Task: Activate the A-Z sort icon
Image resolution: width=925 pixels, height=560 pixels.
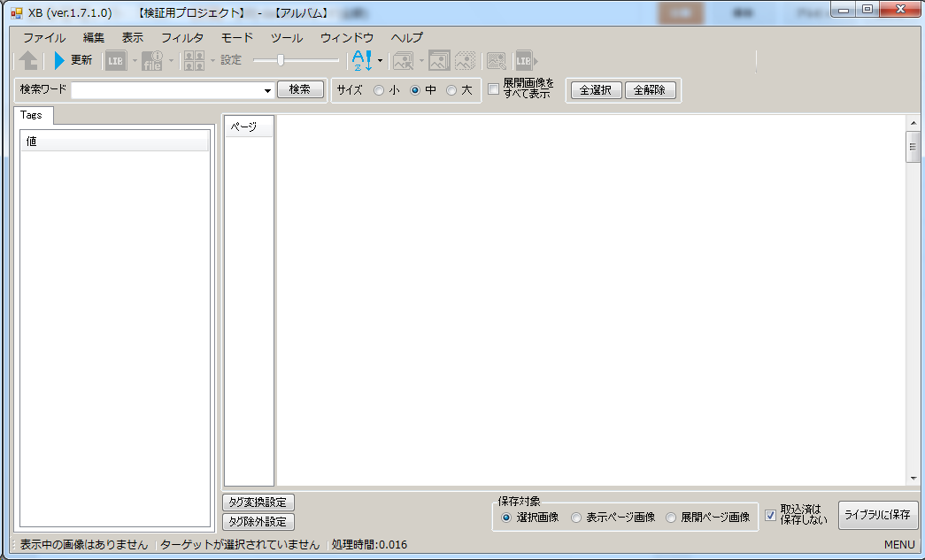Action: tap(361, 60)
